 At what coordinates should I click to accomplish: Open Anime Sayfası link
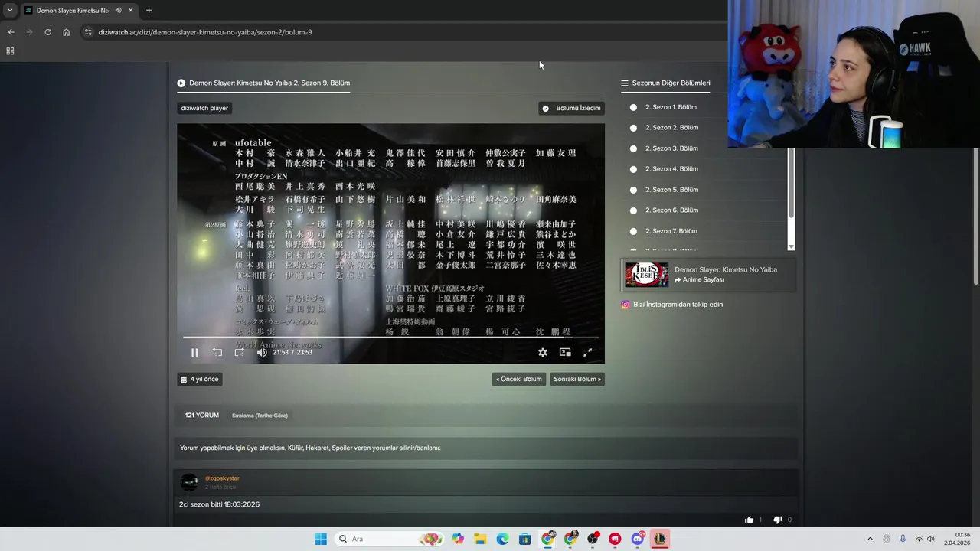click(x=699, y=280)
